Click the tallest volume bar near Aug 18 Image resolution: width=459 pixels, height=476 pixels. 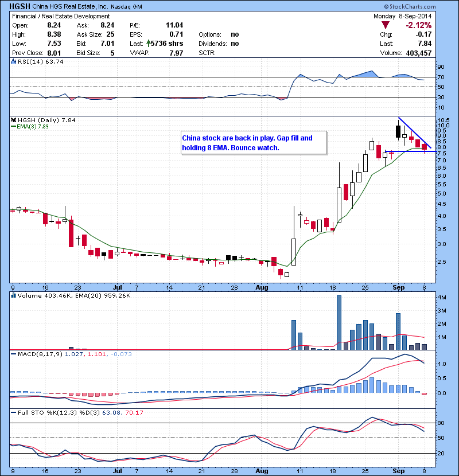pyautogui.click(x=339, y=322)
